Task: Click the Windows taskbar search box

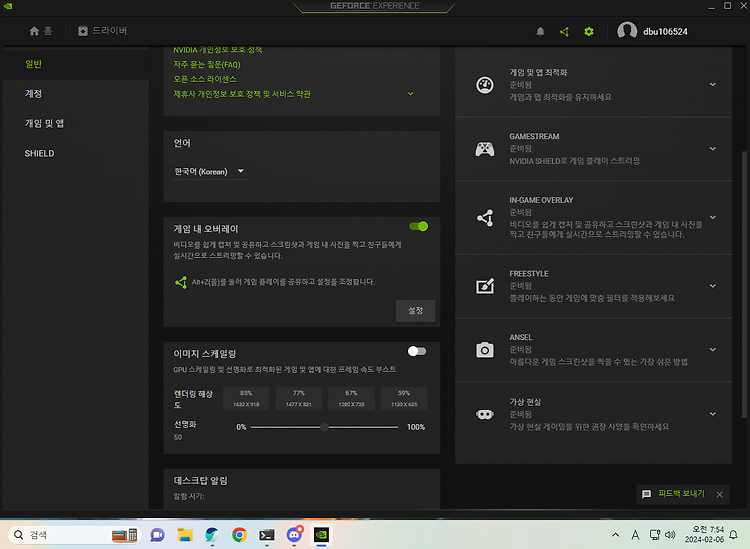Action: coord(75,535)
